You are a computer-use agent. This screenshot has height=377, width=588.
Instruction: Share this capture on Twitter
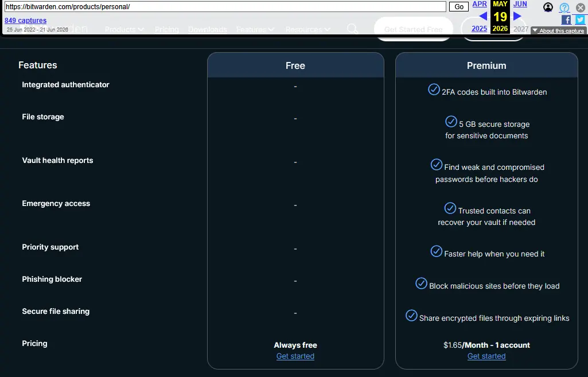click(580, 20)
